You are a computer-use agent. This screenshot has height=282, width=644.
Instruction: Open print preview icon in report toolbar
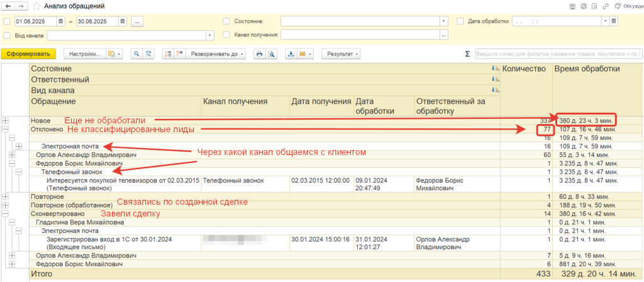coord(272,54)
